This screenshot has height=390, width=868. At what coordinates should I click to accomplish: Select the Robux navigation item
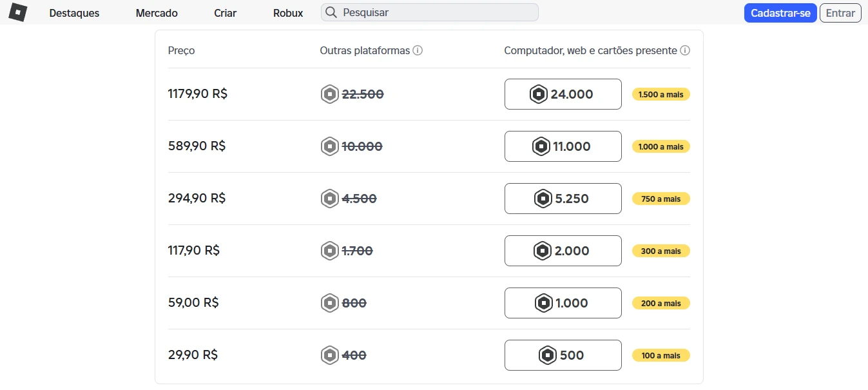pos(287,12)
